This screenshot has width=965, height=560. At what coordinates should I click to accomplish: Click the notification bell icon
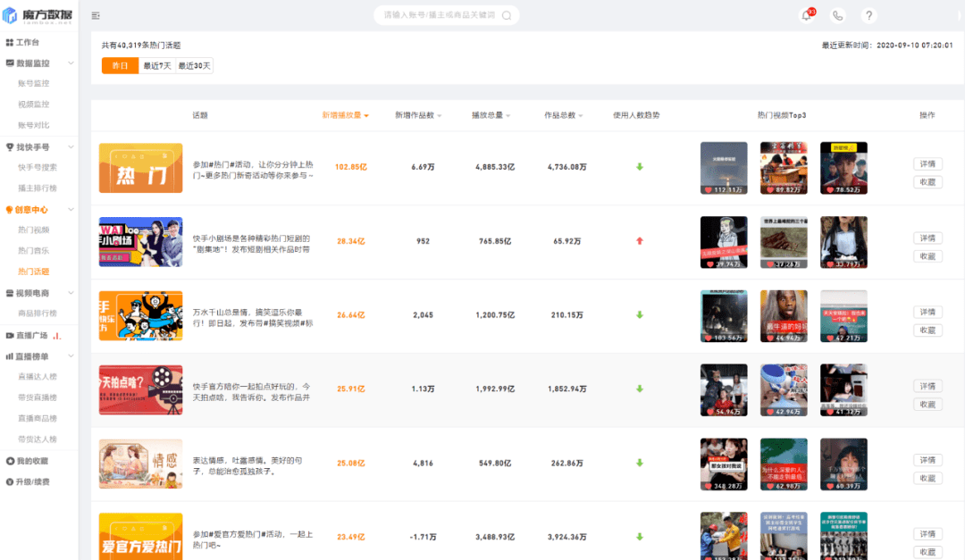click(806, 15)
